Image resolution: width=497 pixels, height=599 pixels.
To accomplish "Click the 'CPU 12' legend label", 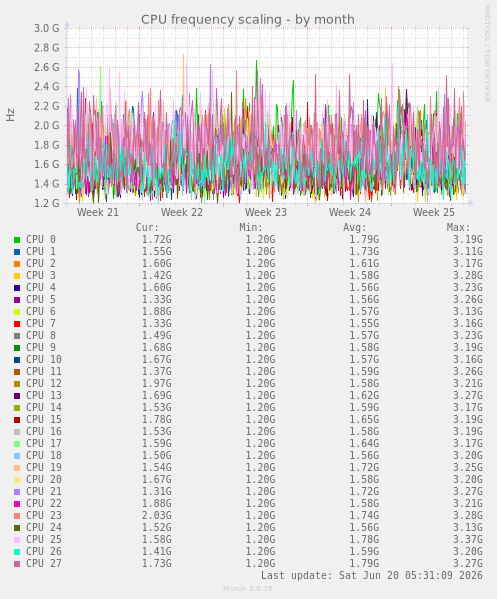I will coord(44,384).
